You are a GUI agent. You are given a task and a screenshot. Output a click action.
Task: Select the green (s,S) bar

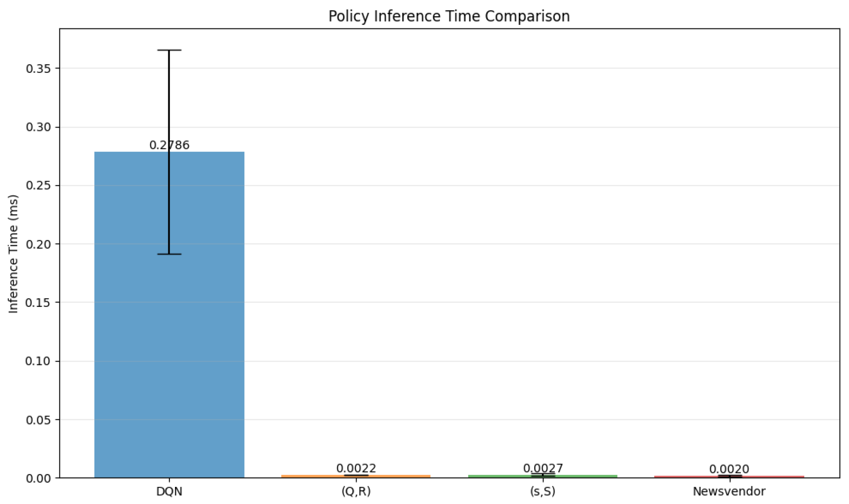pyautogui.click(x=543, y=476)
